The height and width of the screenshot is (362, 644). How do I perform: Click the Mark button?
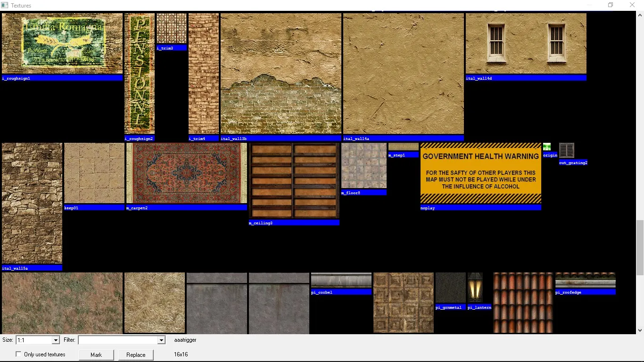click(x=96, y=355)
